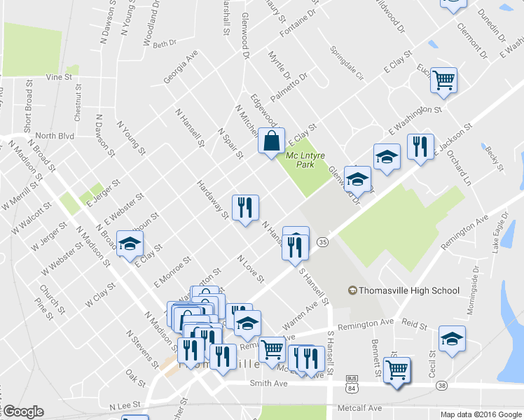The image size is (524, 420).
Task: Click the Church St street label
Action: (x=52, y=300)
